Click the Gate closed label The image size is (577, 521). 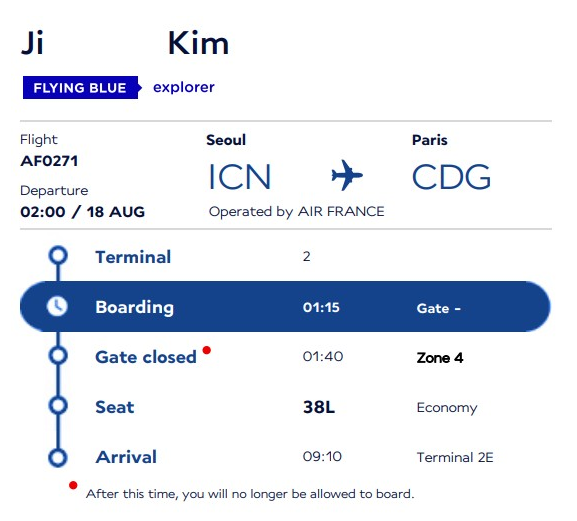[146, 357]
